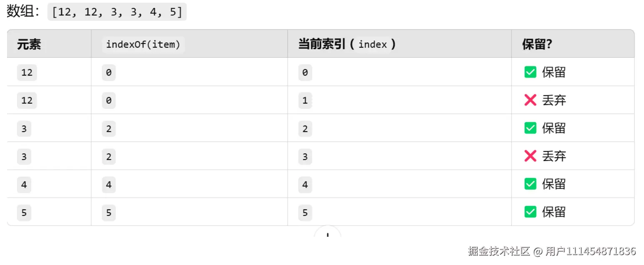Click 掘金技术社区 watermark text
The height and width of the screenshot is (265, 644).
(x=499, y=251)
